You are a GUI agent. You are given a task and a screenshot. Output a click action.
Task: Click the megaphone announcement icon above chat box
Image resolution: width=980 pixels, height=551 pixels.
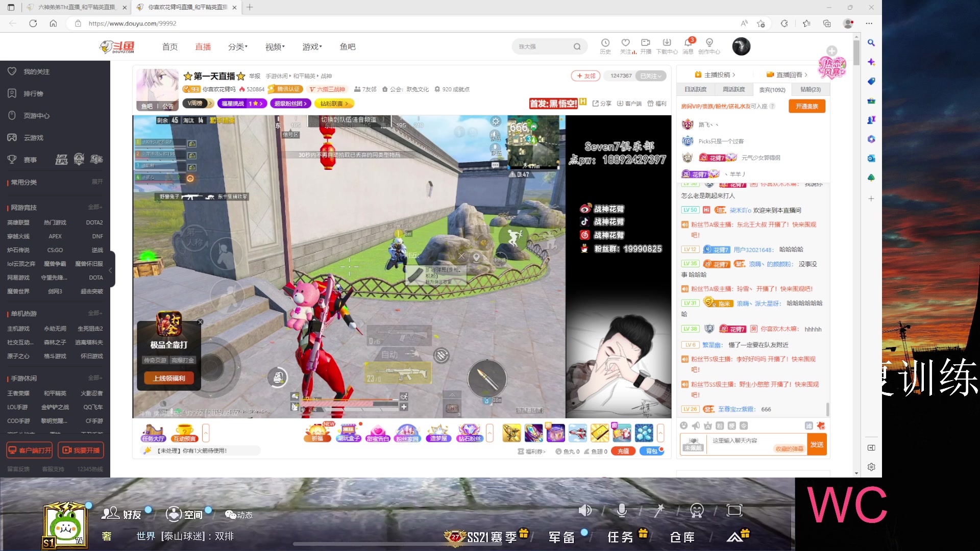tap(696, 425)
